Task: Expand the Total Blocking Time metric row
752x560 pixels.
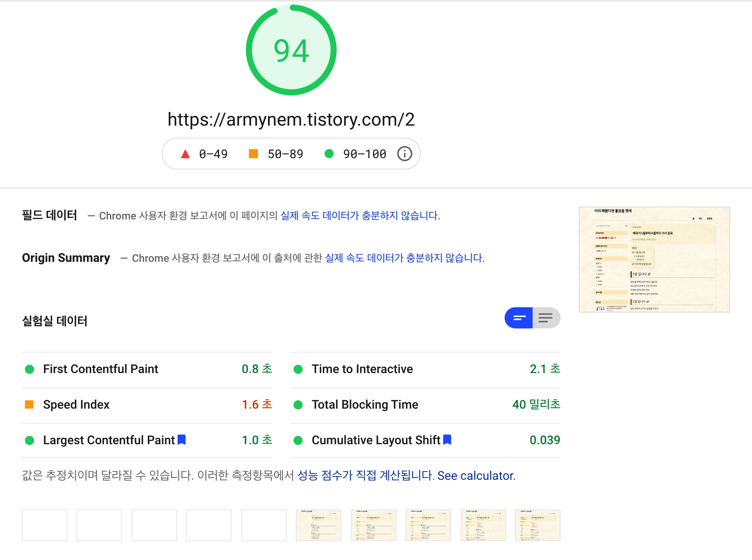Action: click(x=365, y=405)
